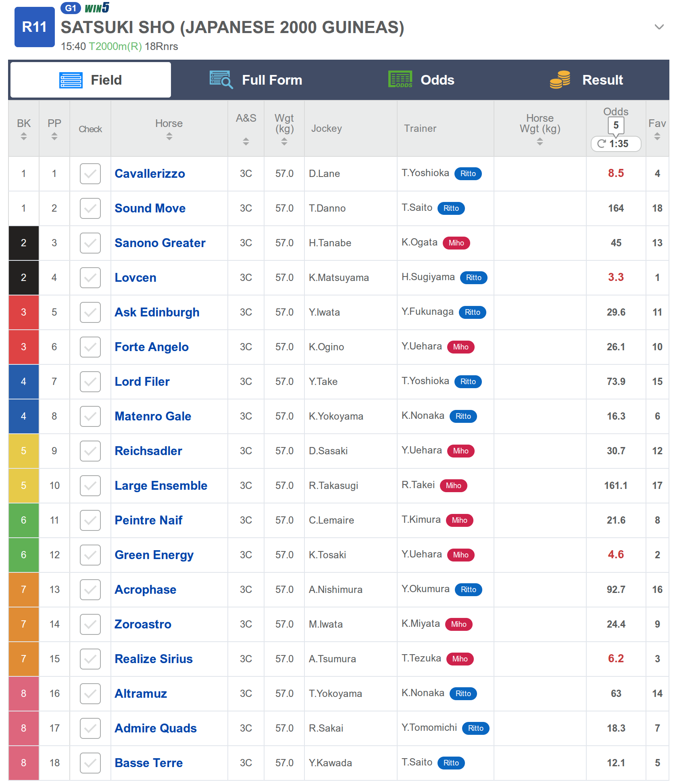Click the Full Form magnifier icon
Screen dimensions: 673x784
221,80
